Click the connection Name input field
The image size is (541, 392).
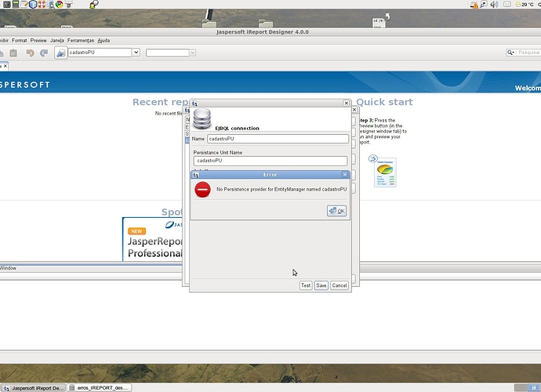(x=278, y=139)
